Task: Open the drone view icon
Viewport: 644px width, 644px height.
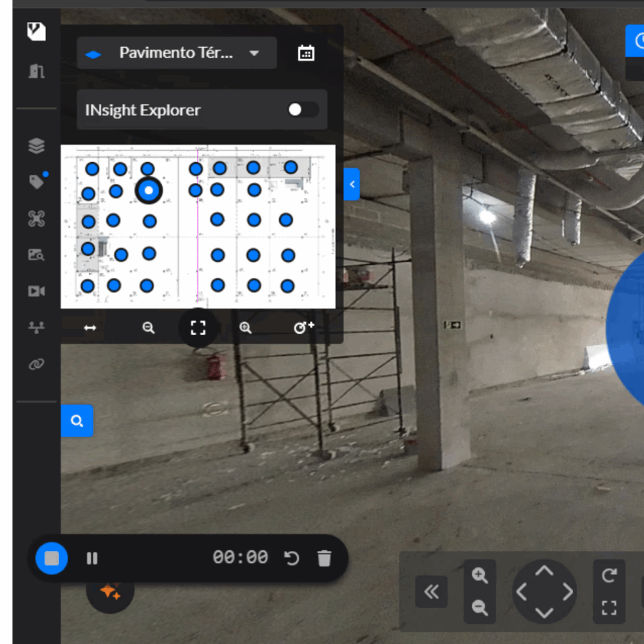Action: coord(36,218)
